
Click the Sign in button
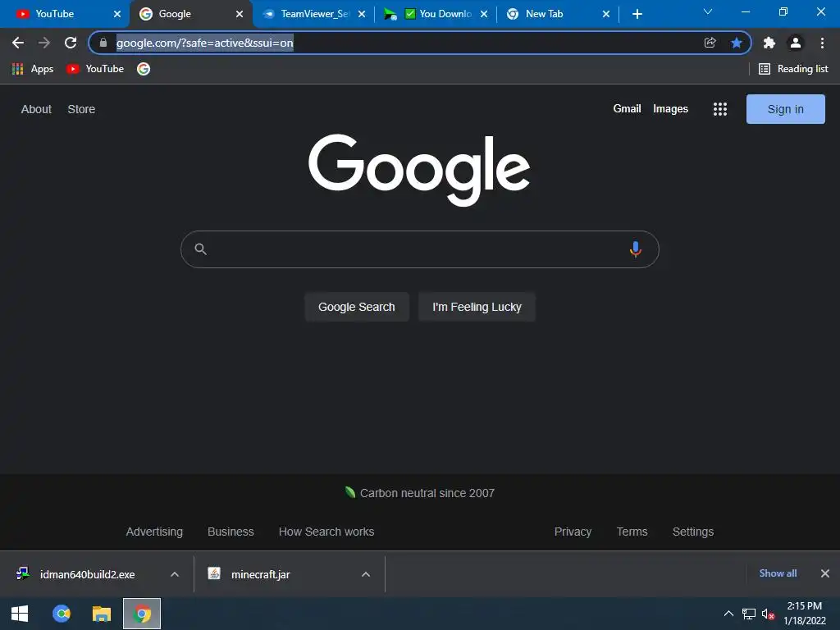click(x=785, y=109)
